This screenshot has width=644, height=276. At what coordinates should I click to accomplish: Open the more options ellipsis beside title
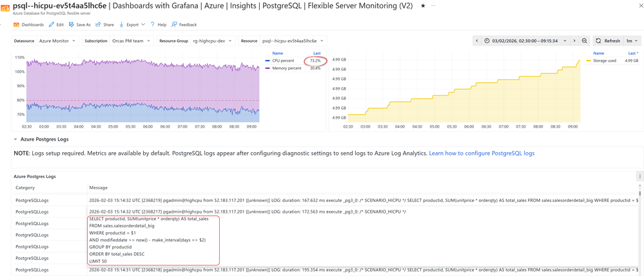433,6
